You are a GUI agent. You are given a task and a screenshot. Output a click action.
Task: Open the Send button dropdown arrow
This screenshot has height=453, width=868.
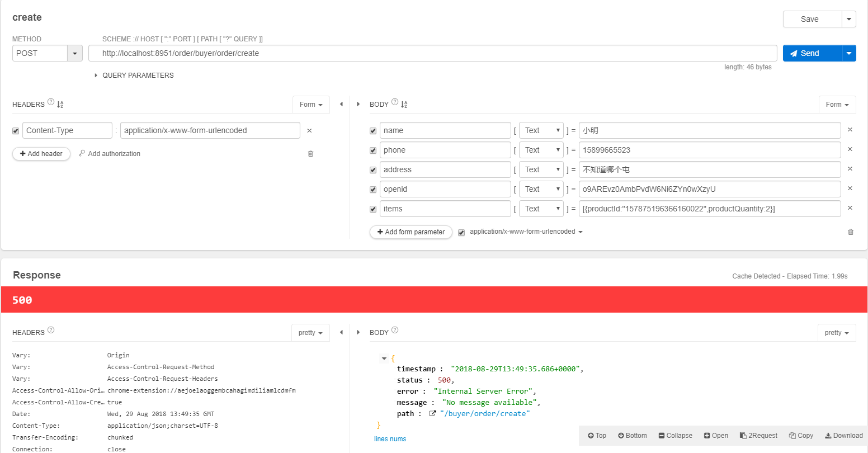pyautogui.click(x=849, y=53)
